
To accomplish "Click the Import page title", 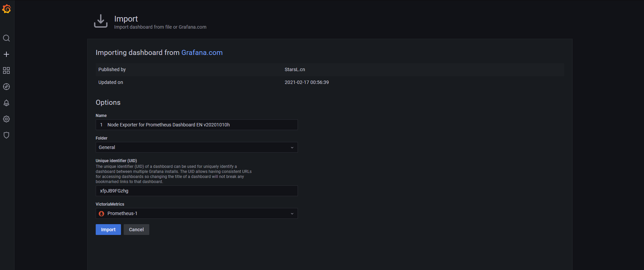I will click(x=126, y=19).
